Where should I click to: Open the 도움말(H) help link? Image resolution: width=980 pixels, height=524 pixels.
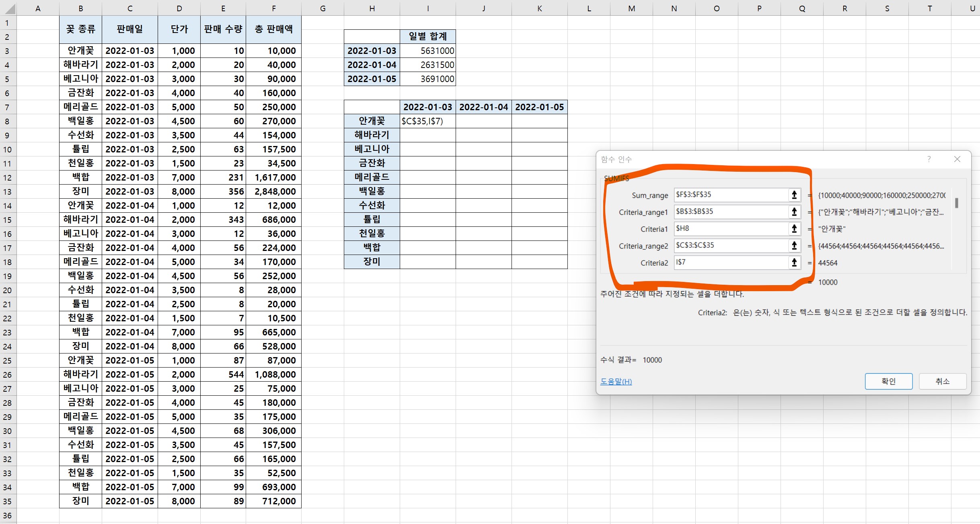click(x=616, y=381)
